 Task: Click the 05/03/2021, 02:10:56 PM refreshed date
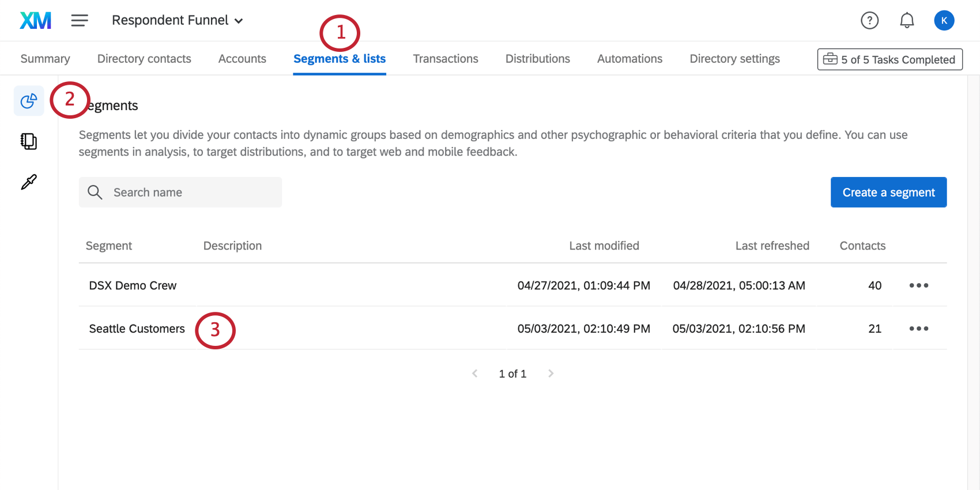(739, 329)
